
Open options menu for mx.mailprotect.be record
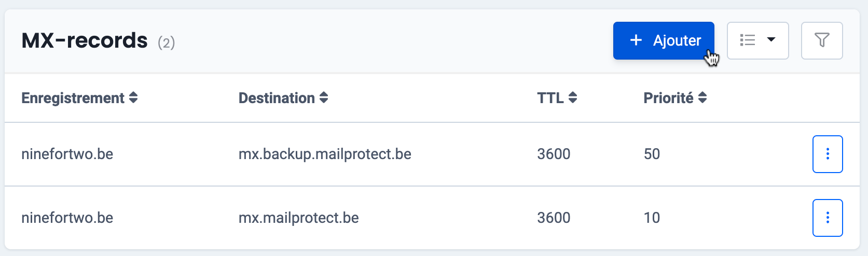[x=828, y=218]
